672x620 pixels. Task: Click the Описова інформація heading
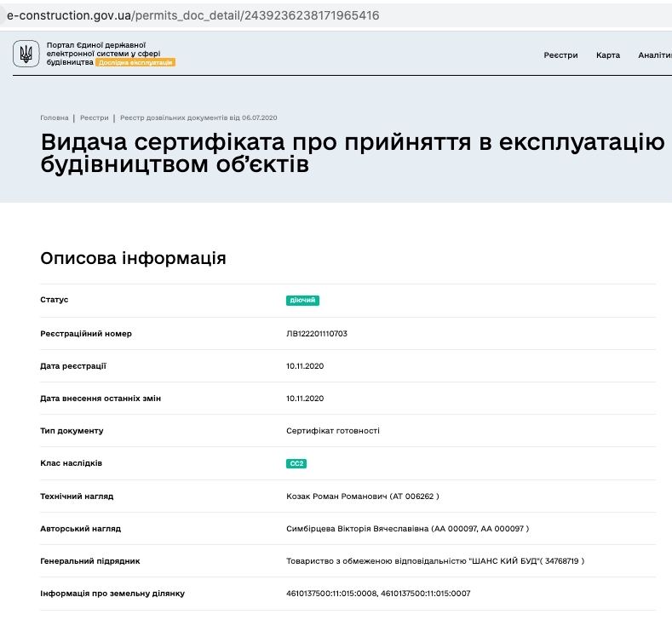pos(133,258)
